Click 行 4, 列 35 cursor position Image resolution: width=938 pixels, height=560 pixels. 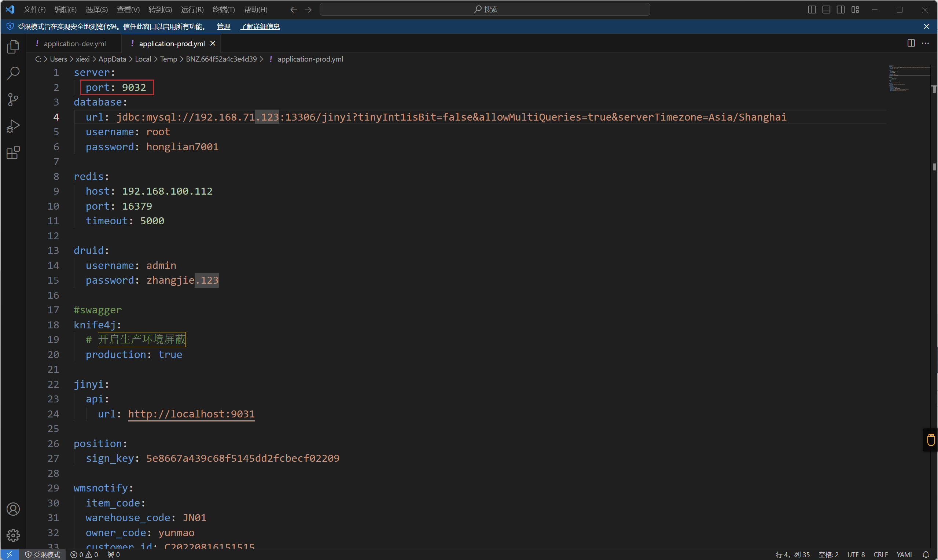tap(792, 555)
